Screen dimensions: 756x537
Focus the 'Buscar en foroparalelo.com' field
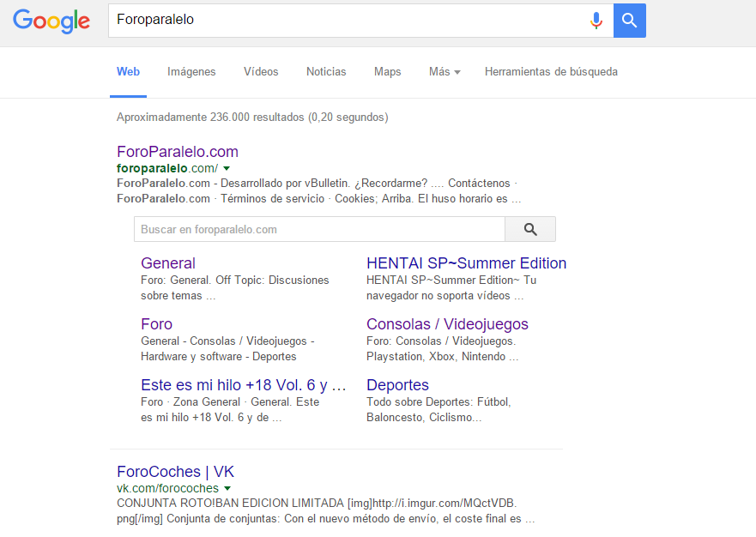[320, 229]
